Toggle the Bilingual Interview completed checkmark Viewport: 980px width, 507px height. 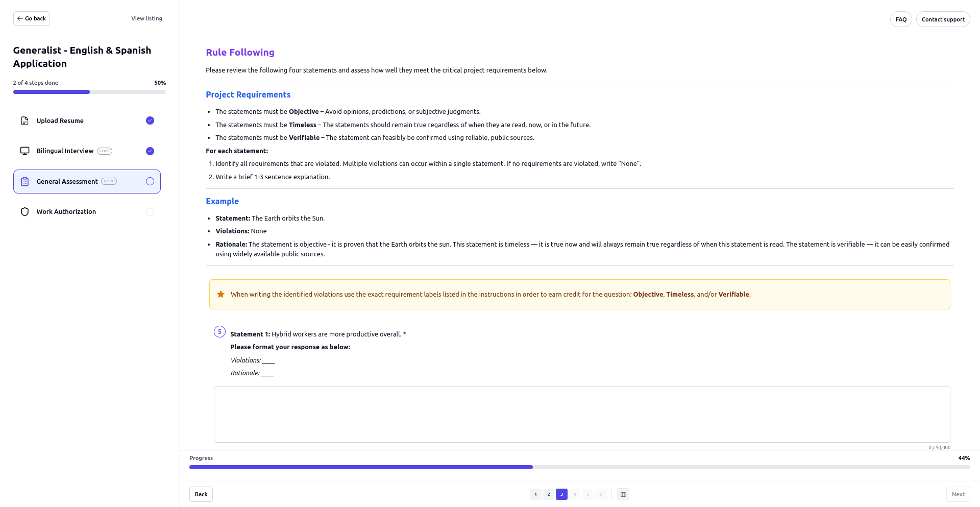click(150, 151)
